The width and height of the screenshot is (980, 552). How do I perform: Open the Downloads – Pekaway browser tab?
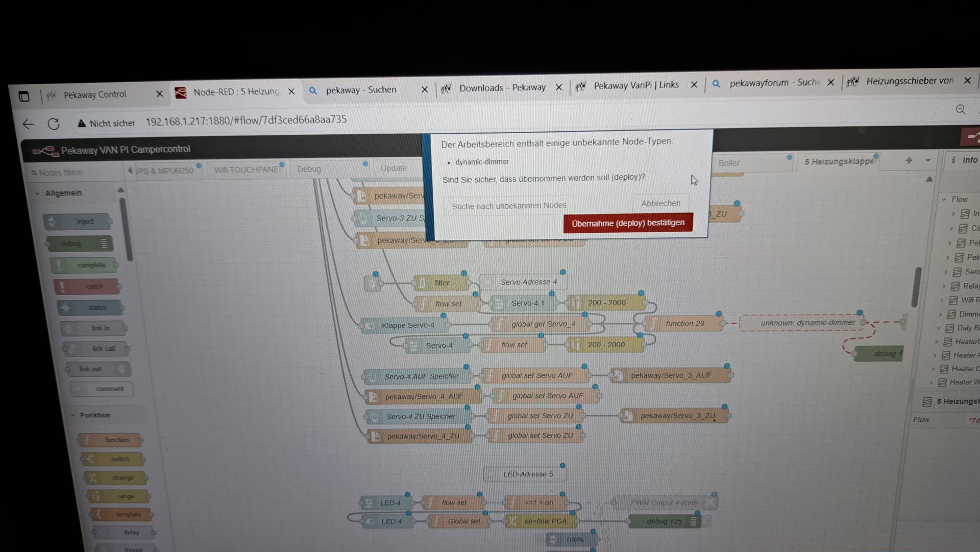(x=502, y=88)
